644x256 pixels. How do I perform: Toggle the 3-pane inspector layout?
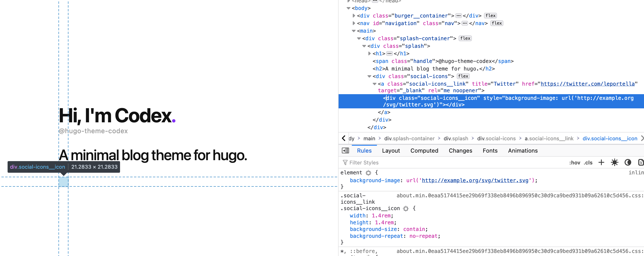click(345, 150)
